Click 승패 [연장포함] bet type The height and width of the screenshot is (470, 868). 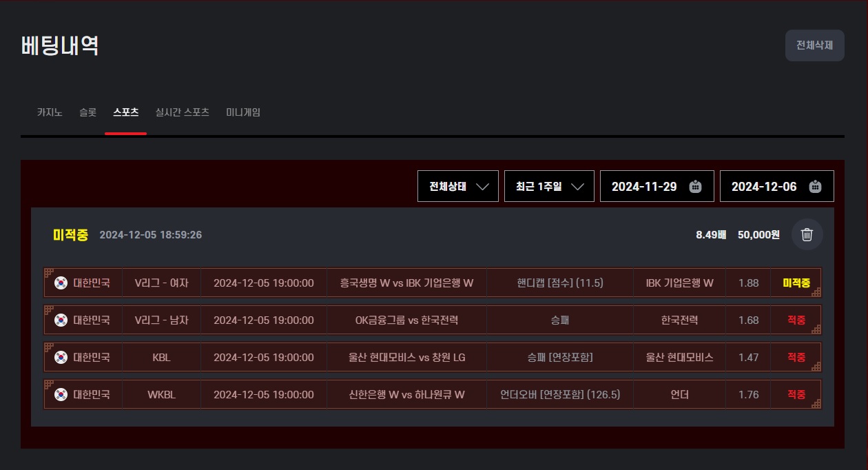click(x=560, y=357)
